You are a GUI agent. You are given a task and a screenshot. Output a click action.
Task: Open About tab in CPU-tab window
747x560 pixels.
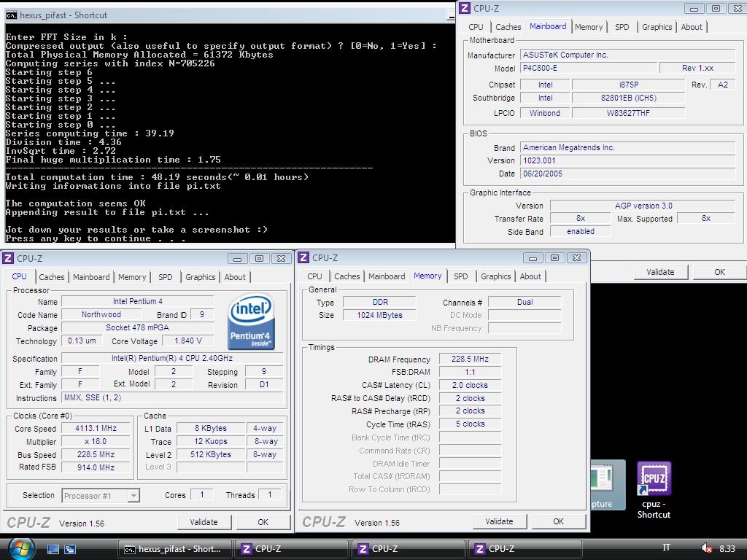(235, 277)
